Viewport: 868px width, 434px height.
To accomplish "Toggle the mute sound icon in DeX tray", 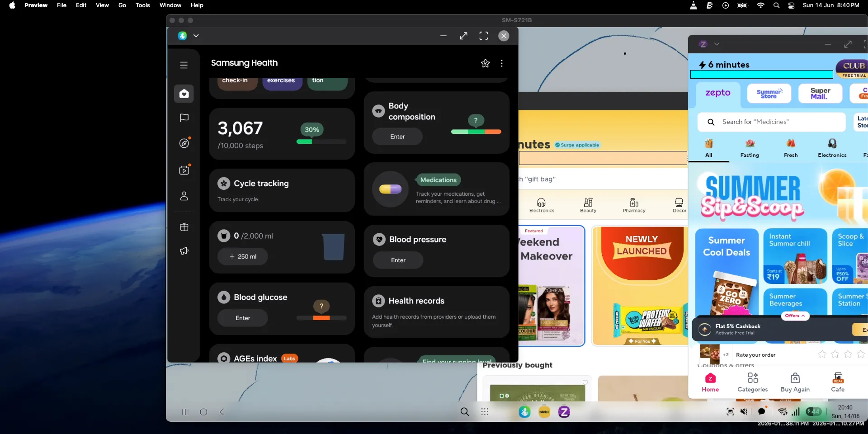I will coord(744,412).
